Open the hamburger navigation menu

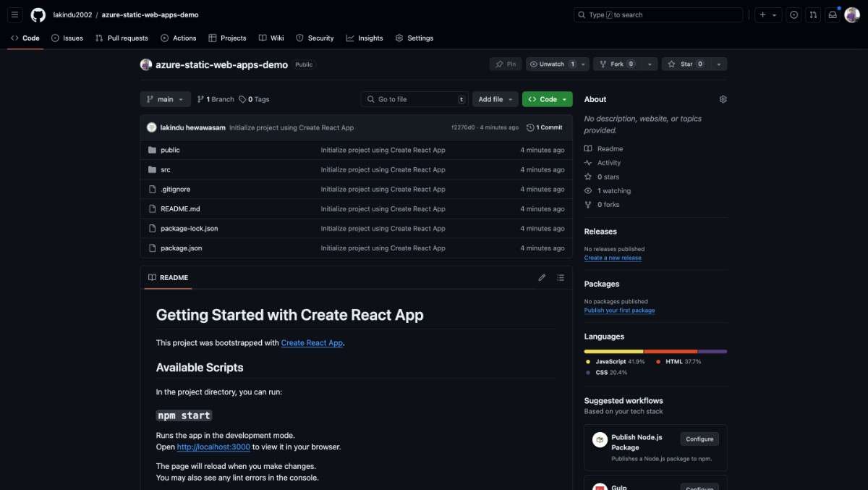(x=15, y=14)
